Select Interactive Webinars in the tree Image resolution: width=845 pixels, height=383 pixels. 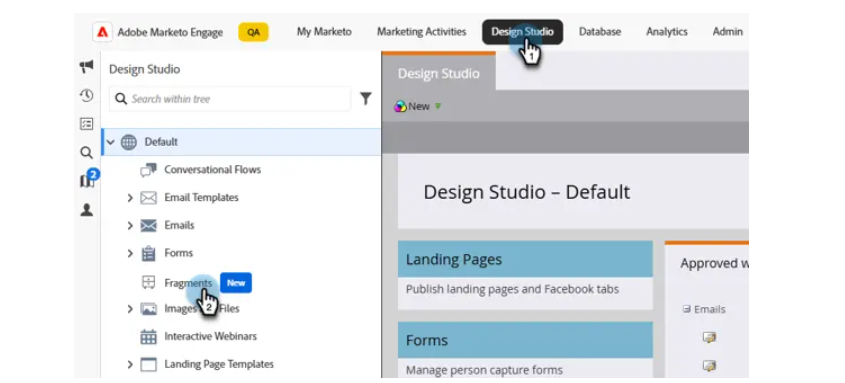[210, 337]
